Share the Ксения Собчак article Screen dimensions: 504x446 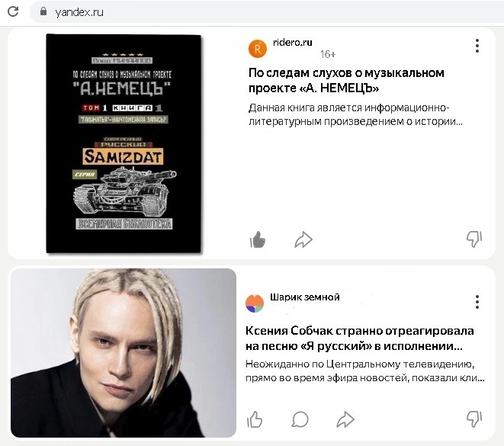(x=345, y=419)
